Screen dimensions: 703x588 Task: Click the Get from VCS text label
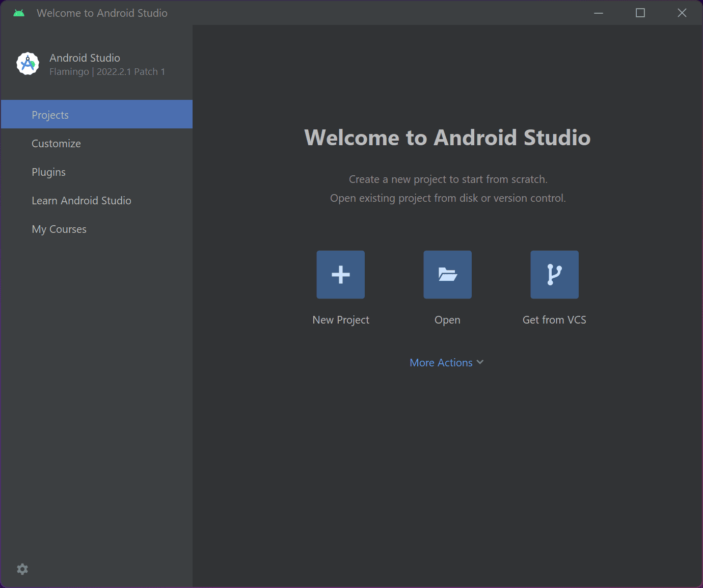coord(554,320)
